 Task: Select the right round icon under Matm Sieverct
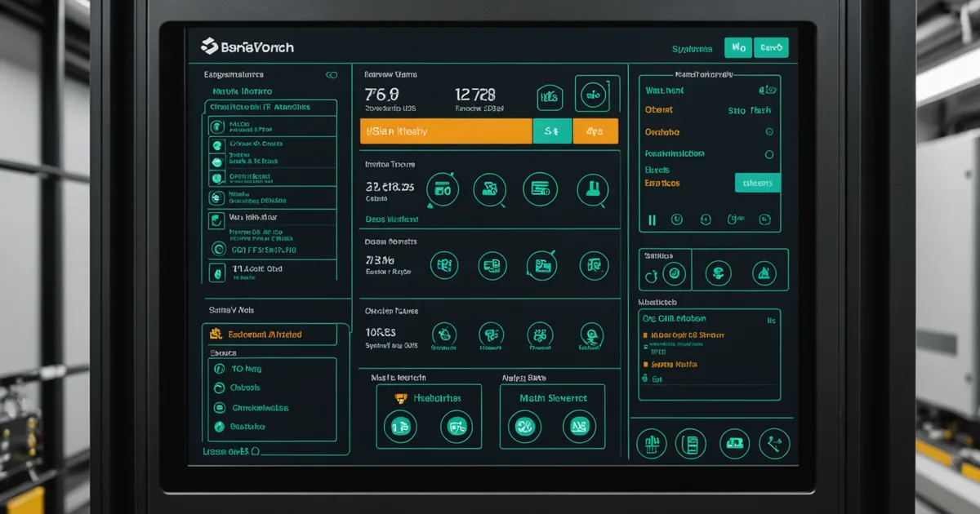click(579, 427)
